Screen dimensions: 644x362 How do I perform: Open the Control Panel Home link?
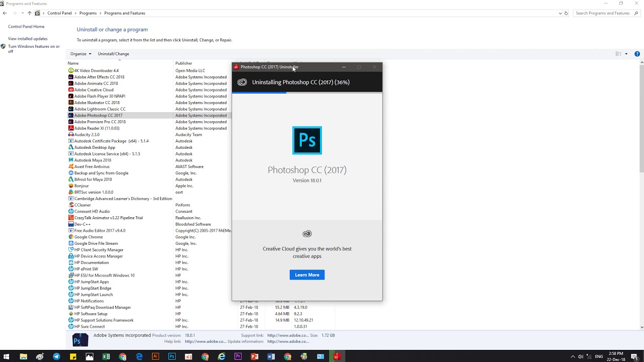click(26, 27)
